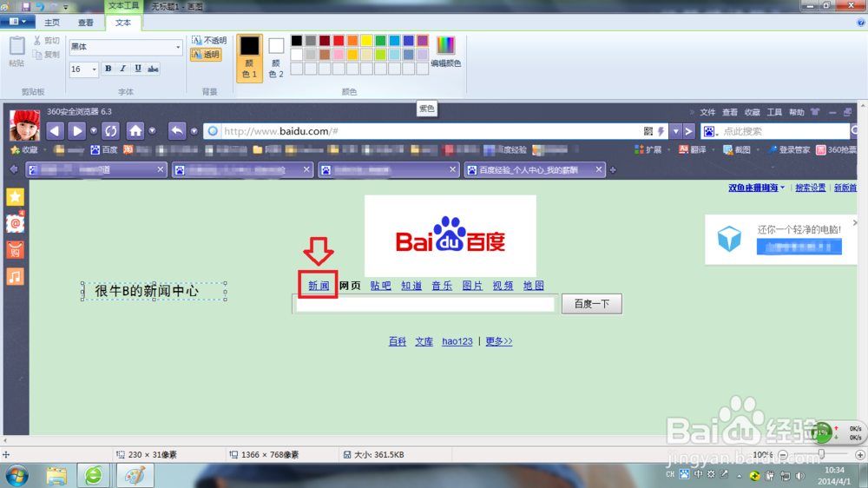Viewport: 868px width, 488px height.
Task: Click the browser Back arrow button
Action: (55, 131)
